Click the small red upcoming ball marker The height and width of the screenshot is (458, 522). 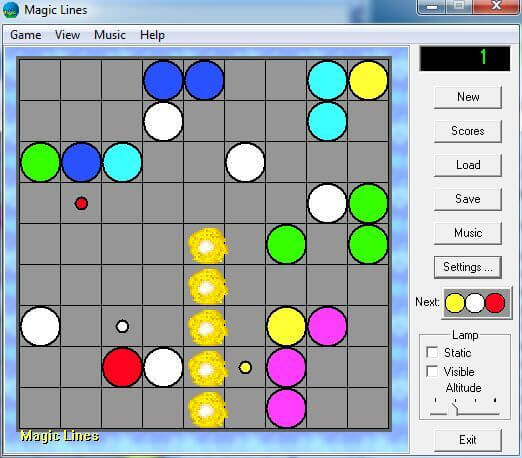tap(81, 203)
